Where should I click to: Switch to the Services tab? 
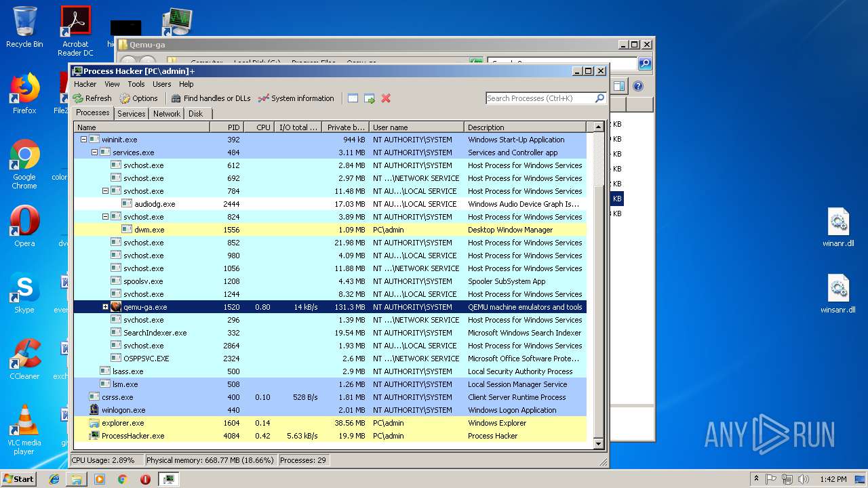click(x=131, y=114)
